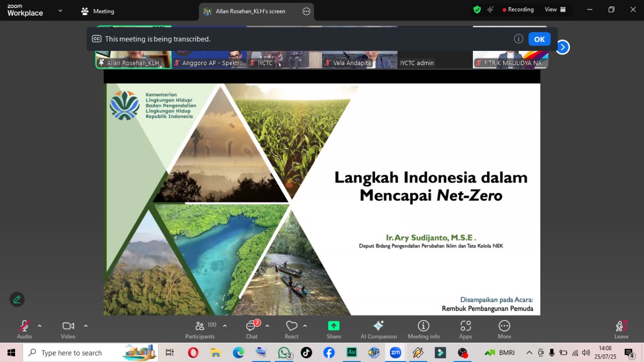Open AI Companion
Image resolution: width=644 pixels, height=362 pixels.
coord(379,330)
